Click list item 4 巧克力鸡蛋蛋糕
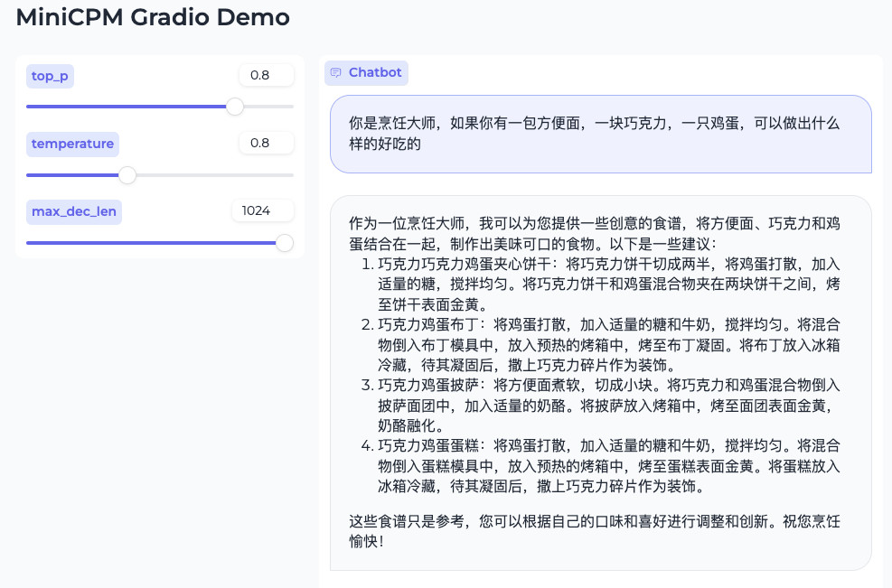892x588 pixels. coord(601,466)
